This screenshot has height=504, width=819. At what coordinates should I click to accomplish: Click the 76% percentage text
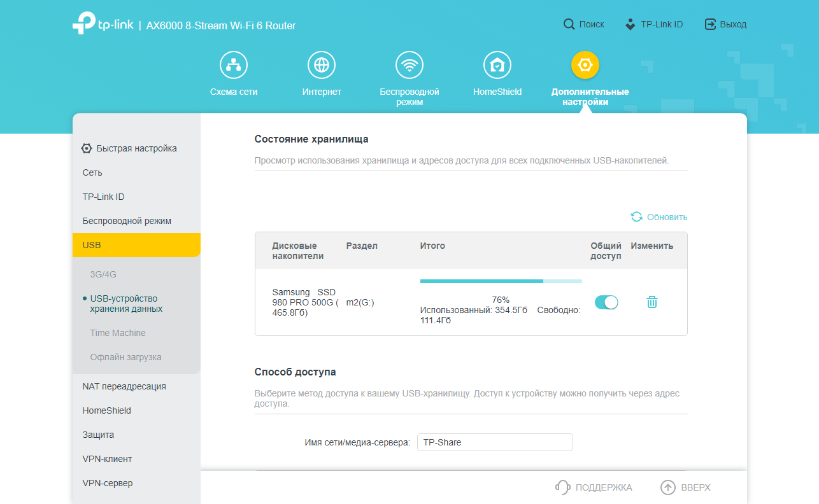click(501, 300)
